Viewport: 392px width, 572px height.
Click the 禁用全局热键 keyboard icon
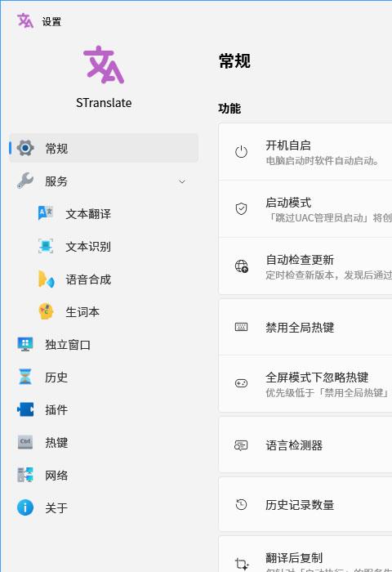pyautogui.click(x=241, y=327)
